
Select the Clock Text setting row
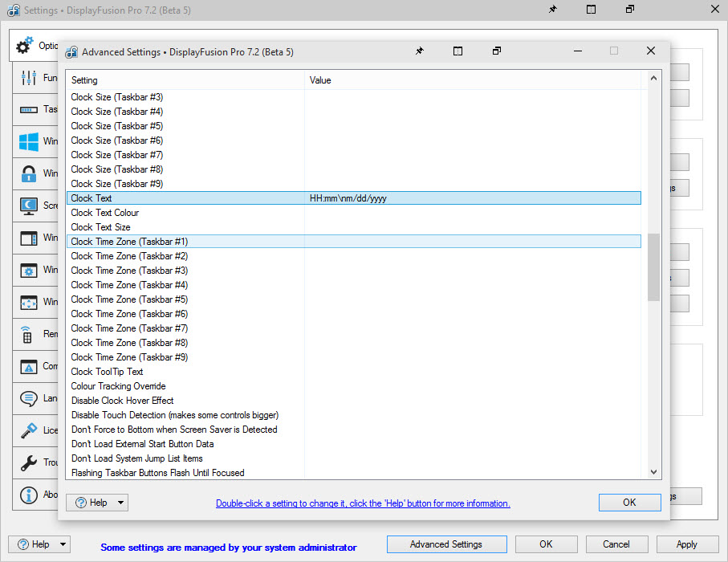185,198
